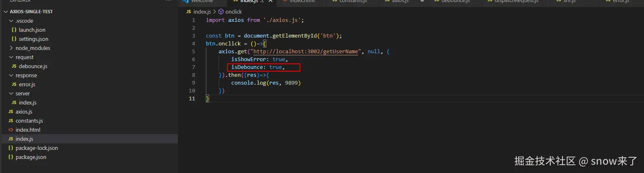Click the JS icon in the breadcrumb
The image size is (644, 173).
click(x=189, y=12)
